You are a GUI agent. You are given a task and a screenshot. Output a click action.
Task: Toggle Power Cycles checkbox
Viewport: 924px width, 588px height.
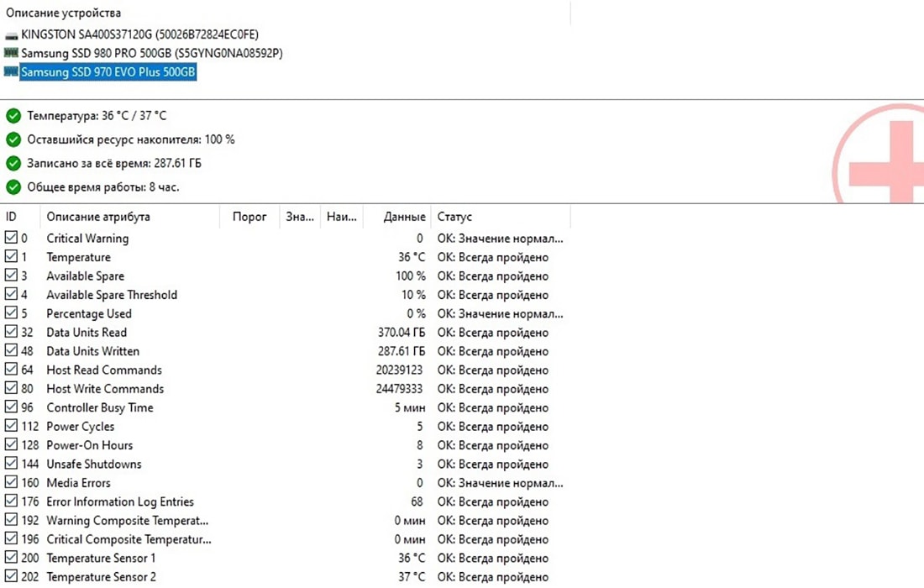[x=11, y=426]
